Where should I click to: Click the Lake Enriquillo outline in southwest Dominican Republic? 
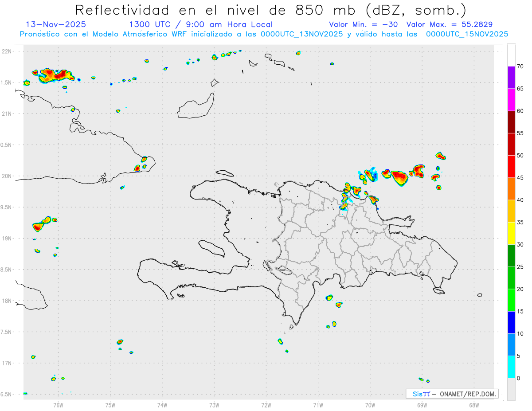point(283,270)
